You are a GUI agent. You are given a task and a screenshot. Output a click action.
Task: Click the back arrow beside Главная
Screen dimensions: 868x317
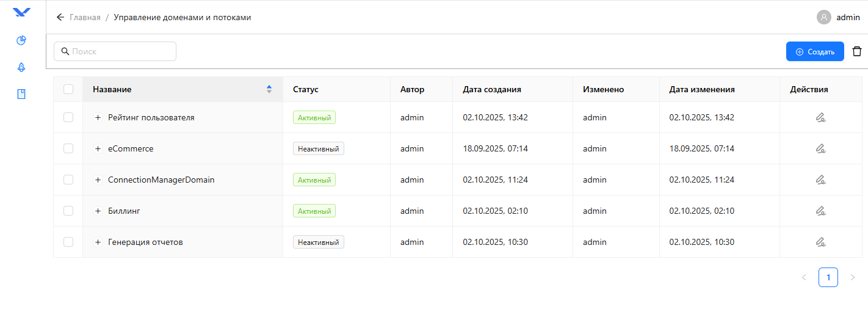pyautogui.click(x=60, y=17)
